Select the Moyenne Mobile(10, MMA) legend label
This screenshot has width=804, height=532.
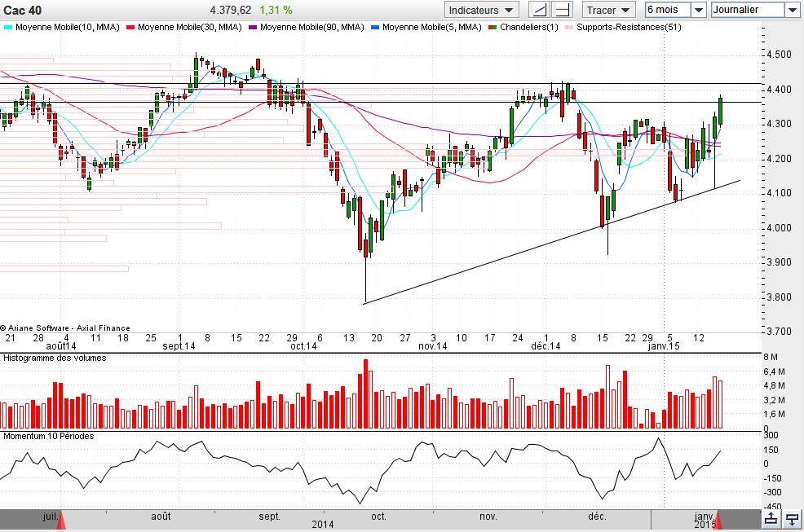[67, 27]
